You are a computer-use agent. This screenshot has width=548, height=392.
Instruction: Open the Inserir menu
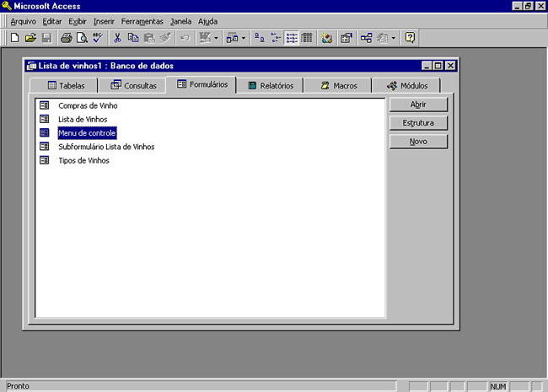coord(104,20)
